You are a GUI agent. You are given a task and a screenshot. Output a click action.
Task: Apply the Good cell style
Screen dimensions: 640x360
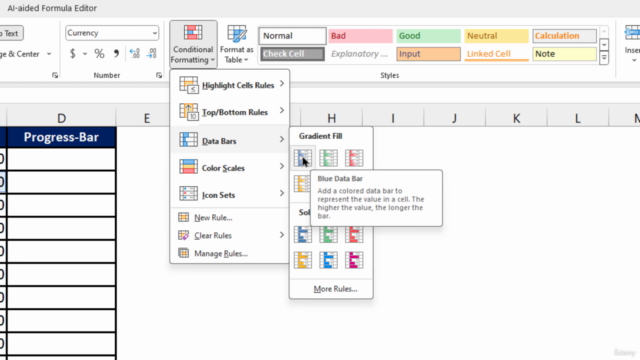coord(429,36)
